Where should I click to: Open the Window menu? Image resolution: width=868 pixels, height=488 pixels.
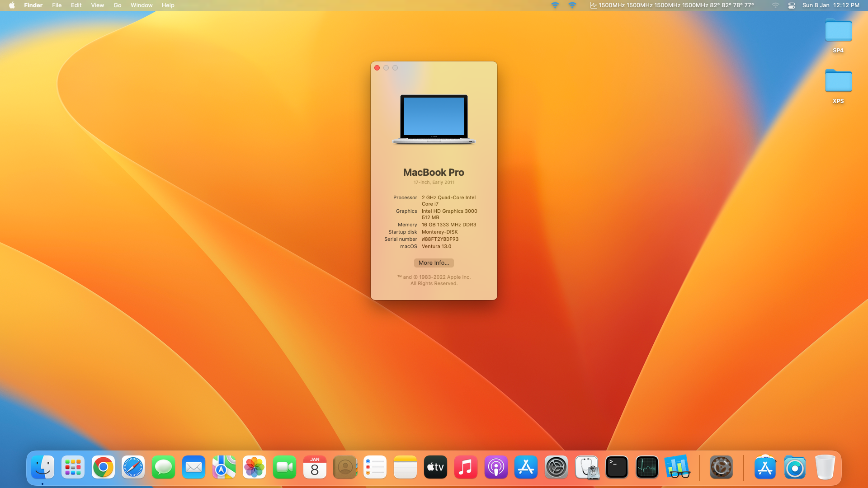(142, 5)
